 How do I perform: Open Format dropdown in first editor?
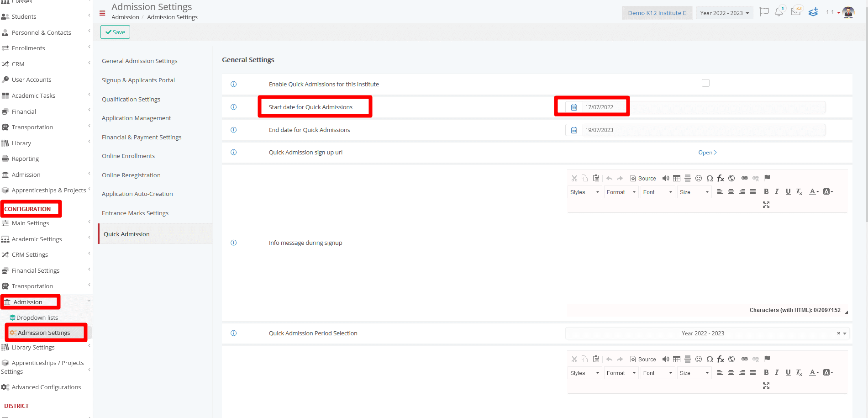[x=621, y=192]
